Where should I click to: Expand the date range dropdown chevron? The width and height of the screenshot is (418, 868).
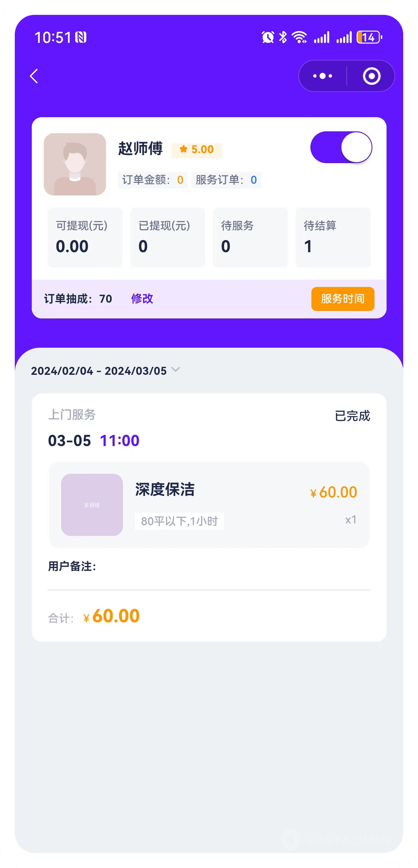click(x=175, y=370)
